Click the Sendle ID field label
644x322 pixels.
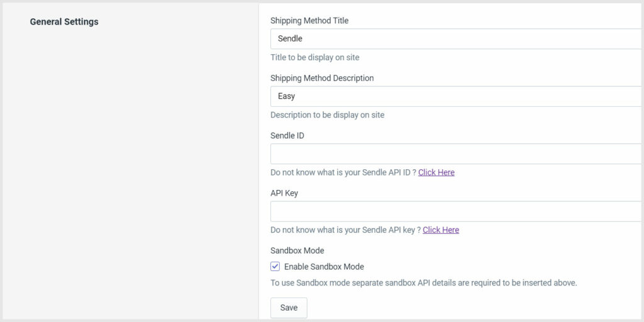(287, 136)
